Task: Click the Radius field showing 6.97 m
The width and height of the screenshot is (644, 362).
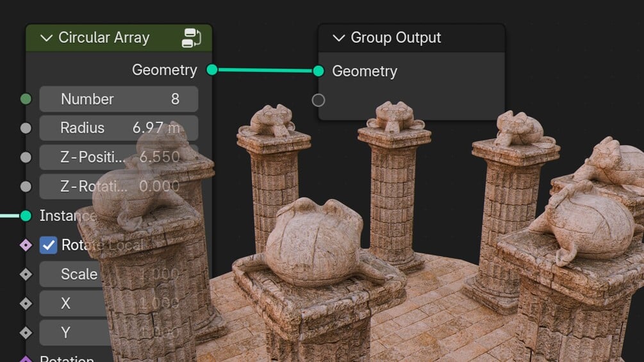Action: pyautogui.click(x=119, y=128)
